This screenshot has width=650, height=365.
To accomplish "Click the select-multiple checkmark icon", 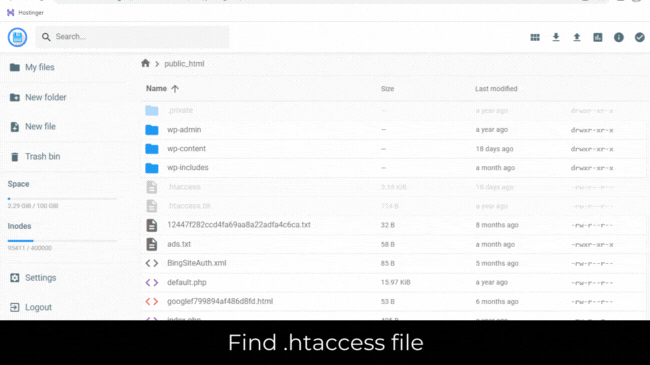I will pyautogui.click(x=640, y=37).
